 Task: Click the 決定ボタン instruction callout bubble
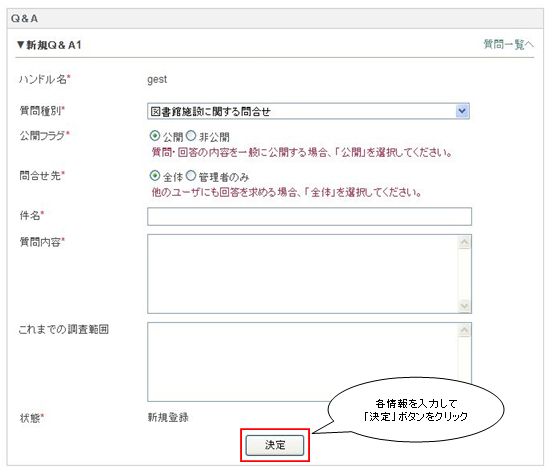[415, 410]
